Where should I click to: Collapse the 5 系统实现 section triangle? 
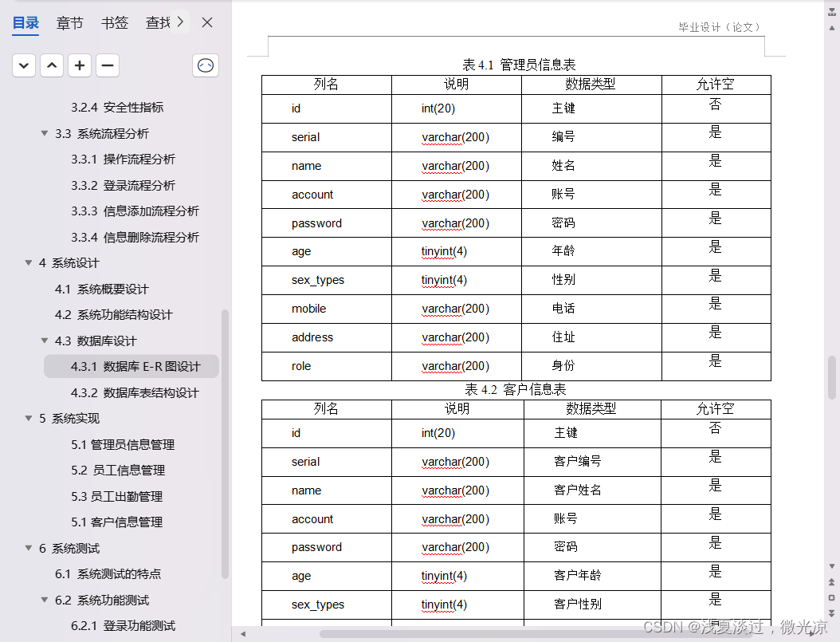point(29,418)
